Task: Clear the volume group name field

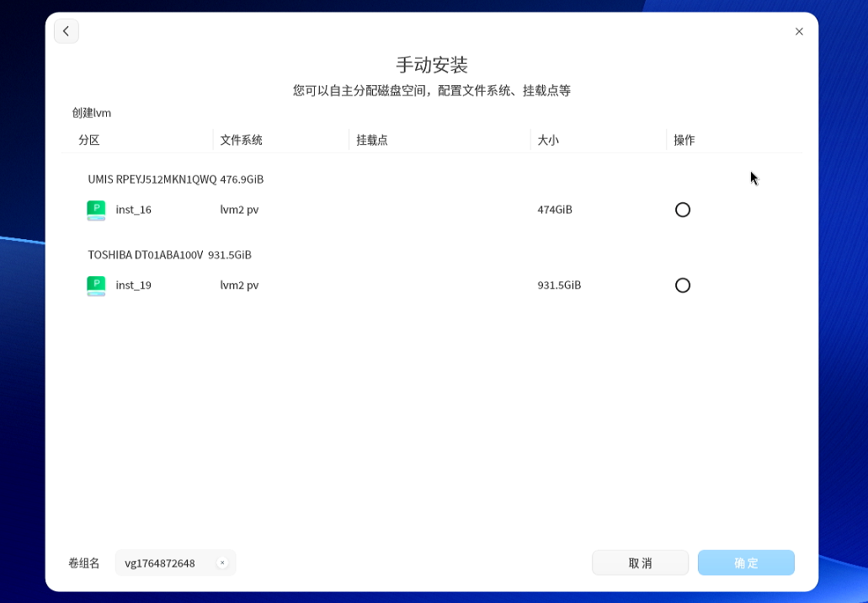Action: 222,563
